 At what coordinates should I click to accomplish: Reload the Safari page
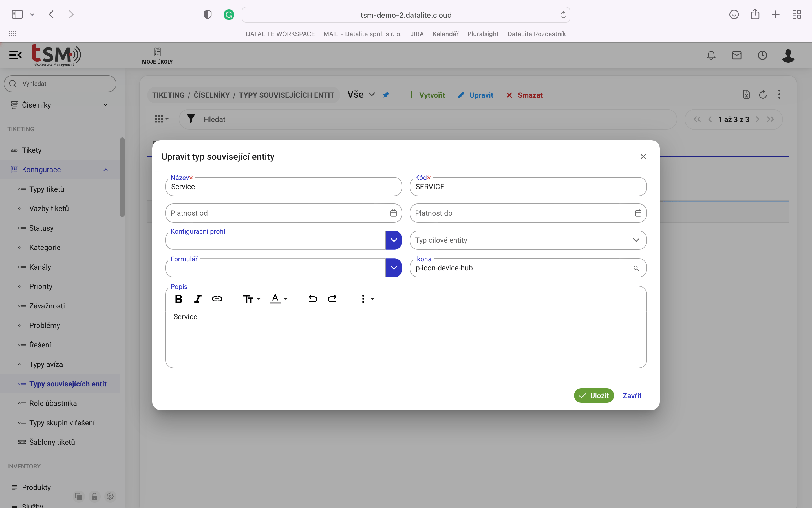563,15
